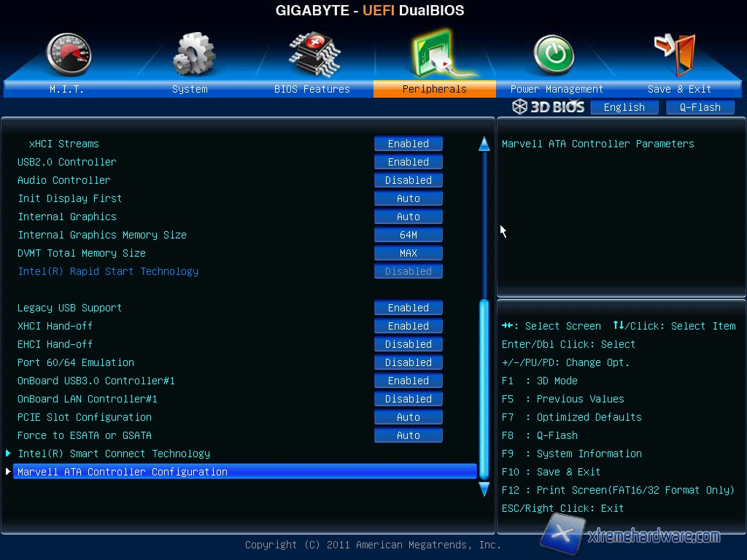Open Internal Graphics Memory Size 64M option

click(x=409, y=235)
